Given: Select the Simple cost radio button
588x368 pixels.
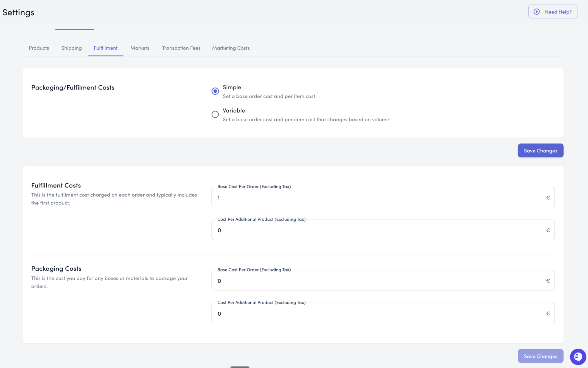Looking at the screenshot, I should [215, 91].
